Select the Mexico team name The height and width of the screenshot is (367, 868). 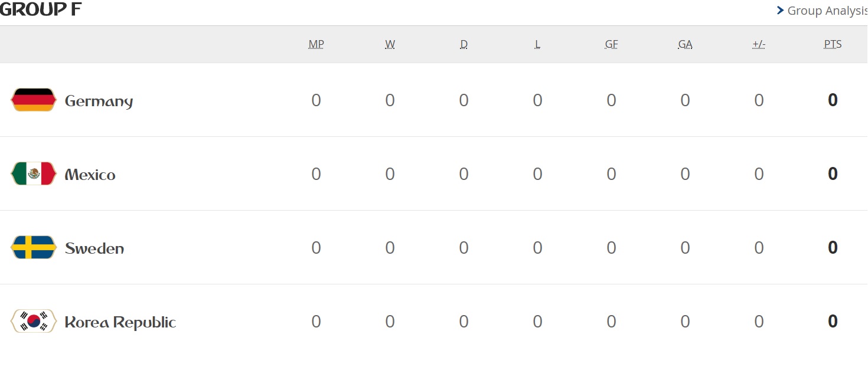[90, 175]
